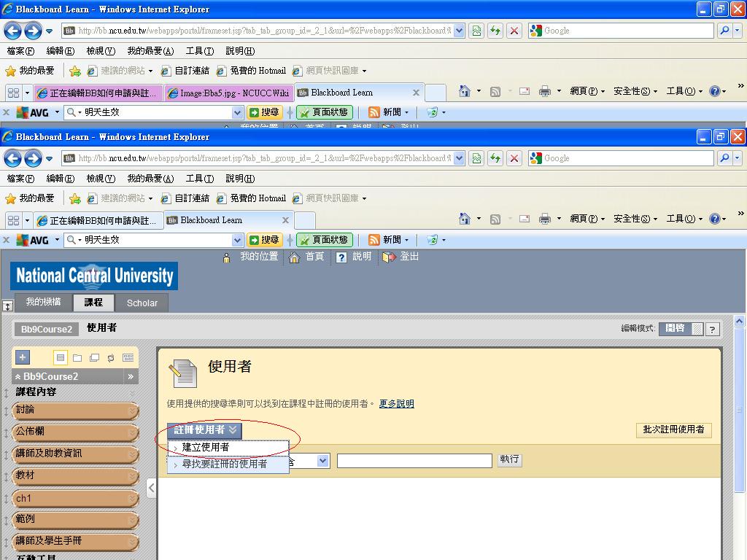Select 建立使用者 from the dropdown menu
This screenshot has width=747, height=560.
click(x=205, y=447)
